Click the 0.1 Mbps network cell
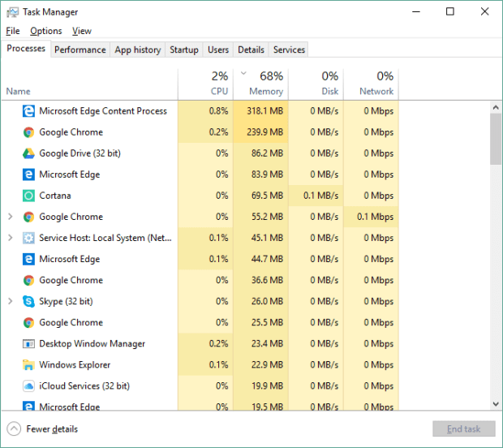This screenshot has width=503, height=448. click(x=371, y=217)
